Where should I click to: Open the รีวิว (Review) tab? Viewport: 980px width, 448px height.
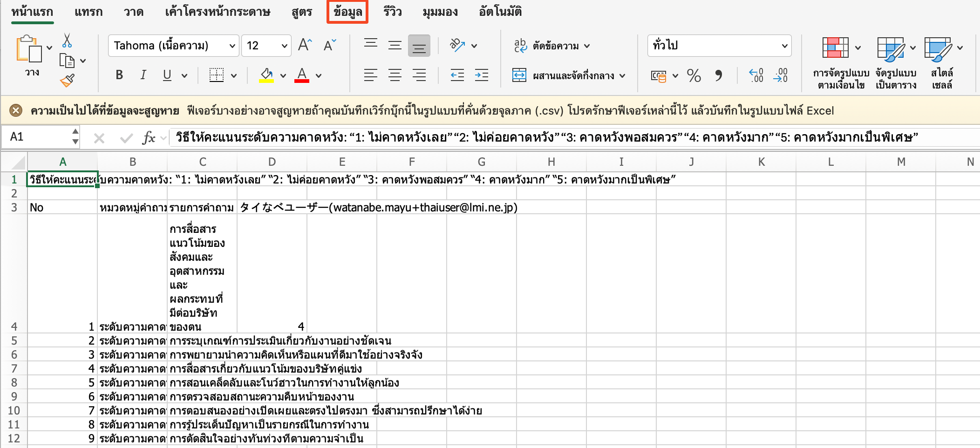coord(392,12)
